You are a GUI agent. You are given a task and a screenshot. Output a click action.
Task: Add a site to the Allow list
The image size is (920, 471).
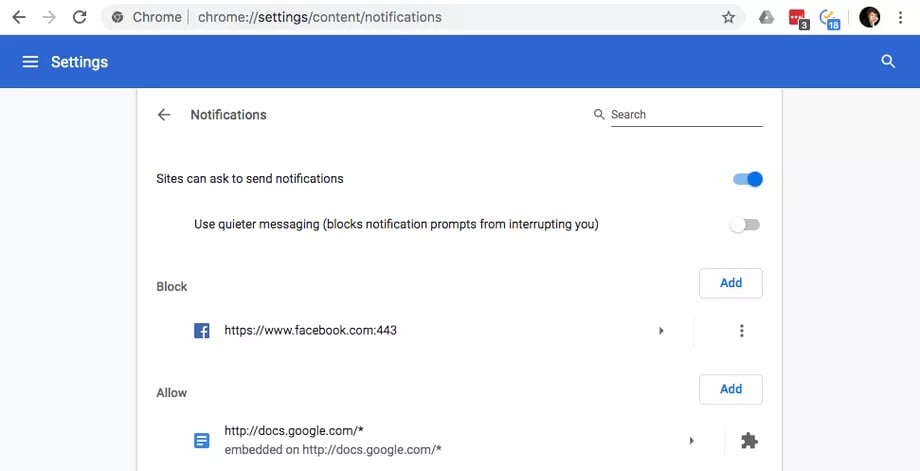731,389
